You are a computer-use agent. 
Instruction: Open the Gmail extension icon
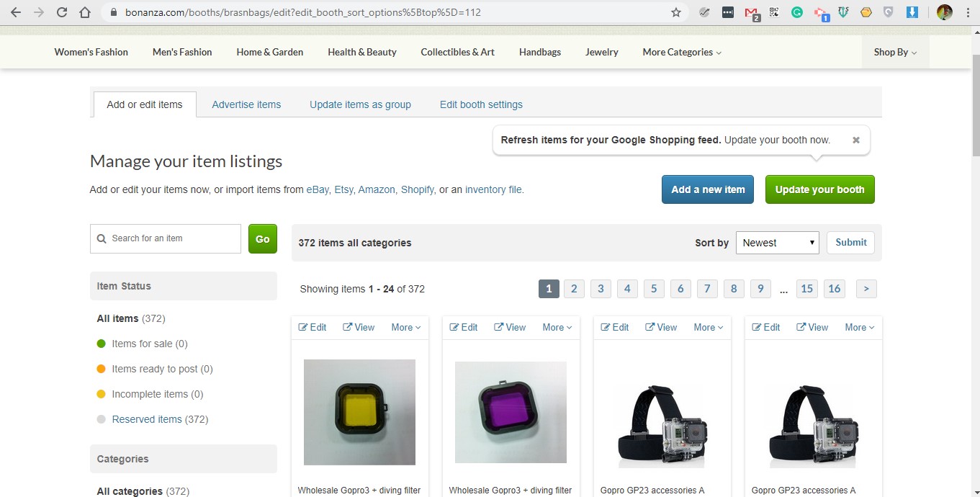pyautogui.click(x=751, y=12)
